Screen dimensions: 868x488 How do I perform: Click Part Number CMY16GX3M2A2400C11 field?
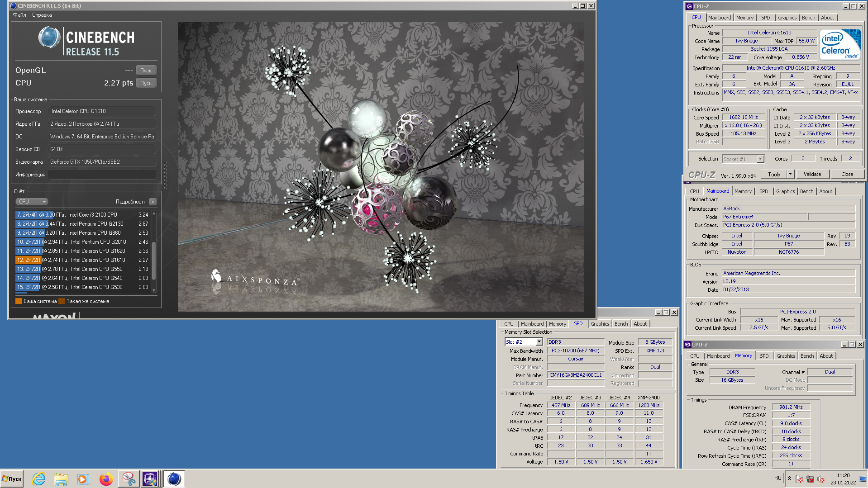[x=576, y=375]
